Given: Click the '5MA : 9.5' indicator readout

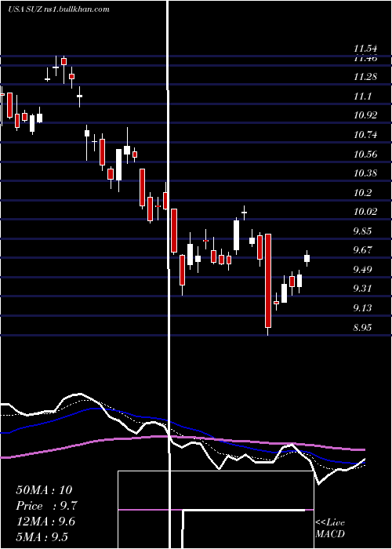Looking at the screenshot, I should click(x=42, y=536).
